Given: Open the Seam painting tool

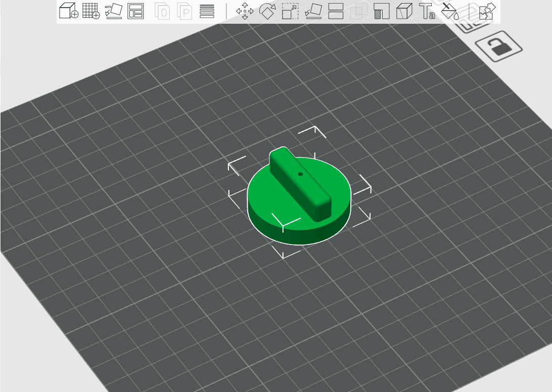Looking at the screenshot, I should tap(404, 11).
